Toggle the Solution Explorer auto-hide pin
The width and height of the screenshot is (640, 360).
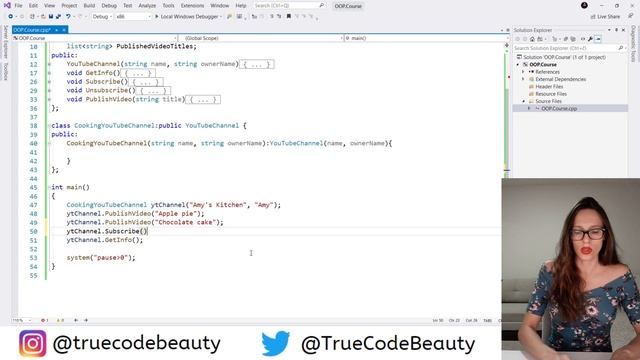click(616, 30)
